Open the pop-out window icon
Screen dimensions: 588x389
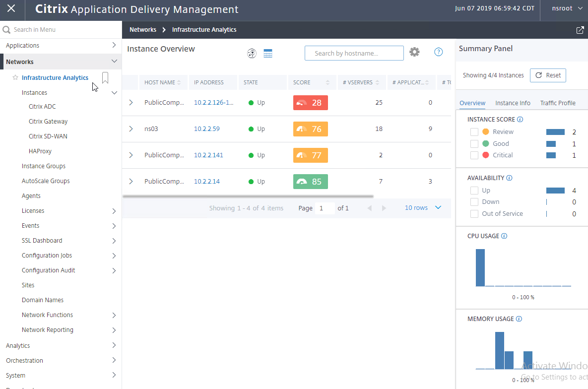coord(580,30)
